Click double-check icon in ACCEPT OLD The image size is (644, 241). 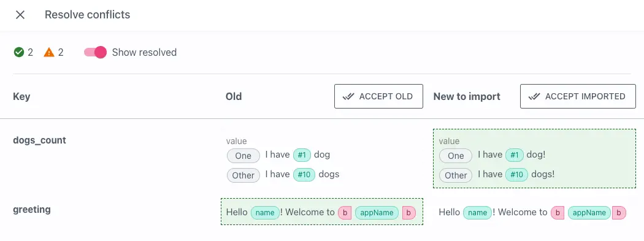[x=349, y=96]
